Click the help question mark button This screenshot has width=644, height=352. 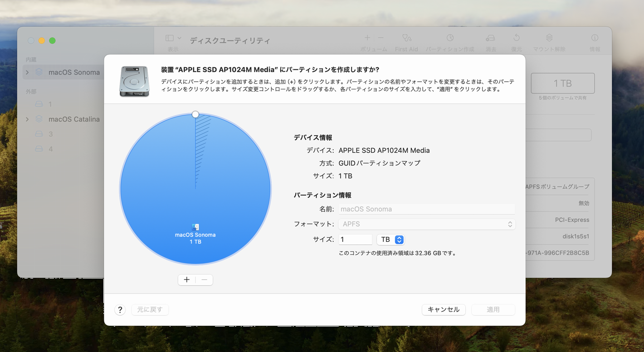coord(120,310)
